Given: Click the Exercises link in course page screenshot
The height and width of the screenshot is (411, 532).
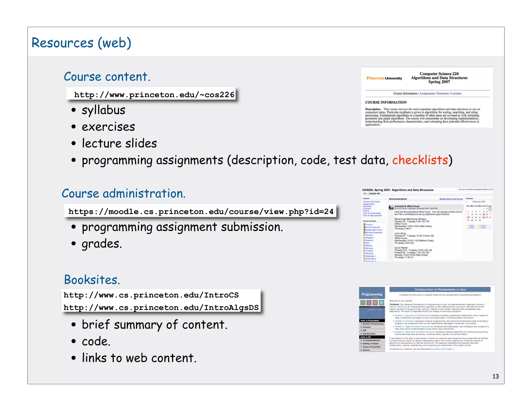Looking at the screenshot, I should [x=443, y=94].
